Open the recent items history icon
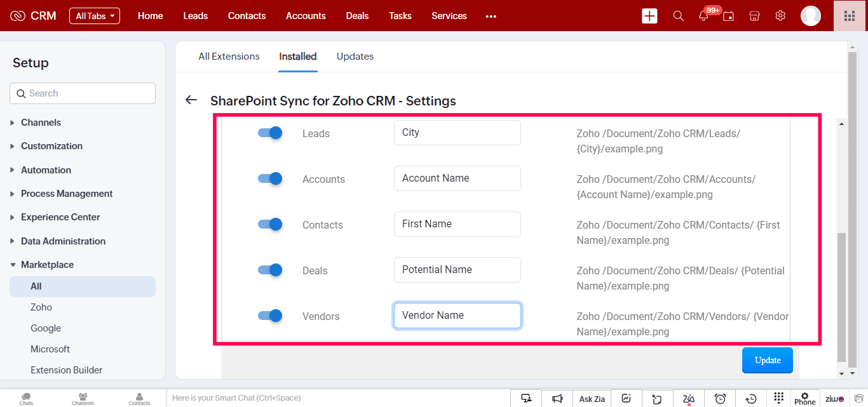 [751, 398]
